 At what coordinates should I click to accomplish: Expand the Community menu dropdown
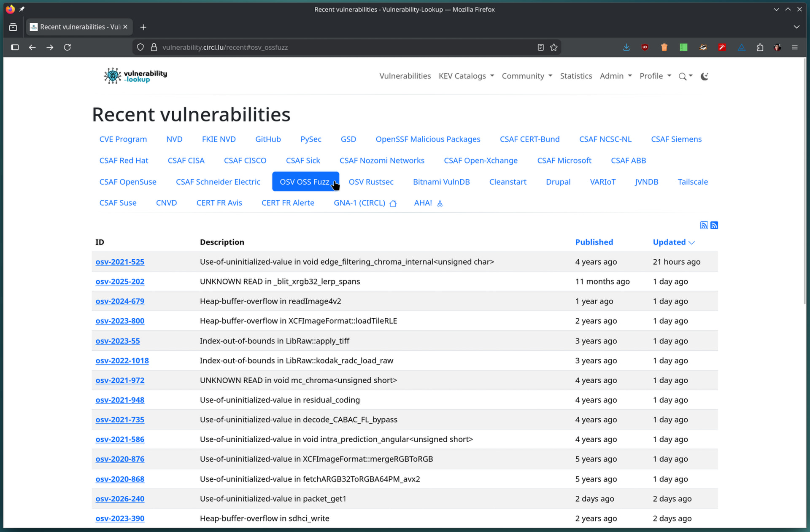click(x=526, y=76)
